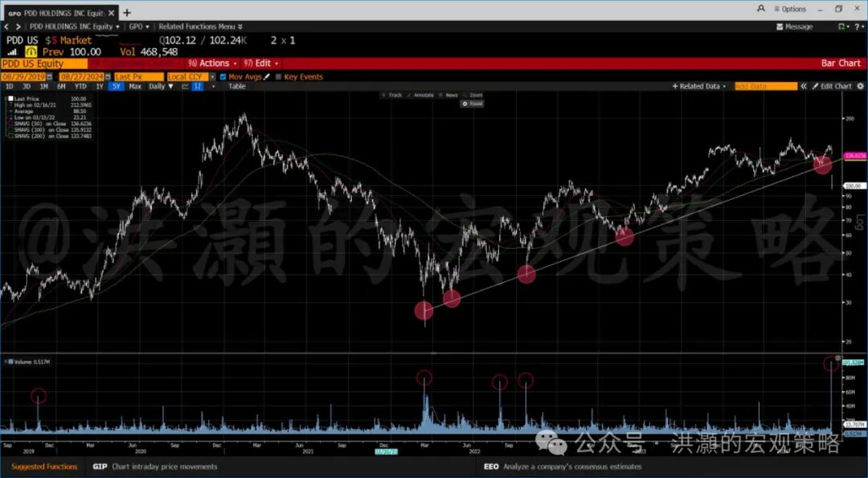868x478 pixels.
Task: Toggle the Mov Avgs checkbox
Action: click(x=223, y=77)
